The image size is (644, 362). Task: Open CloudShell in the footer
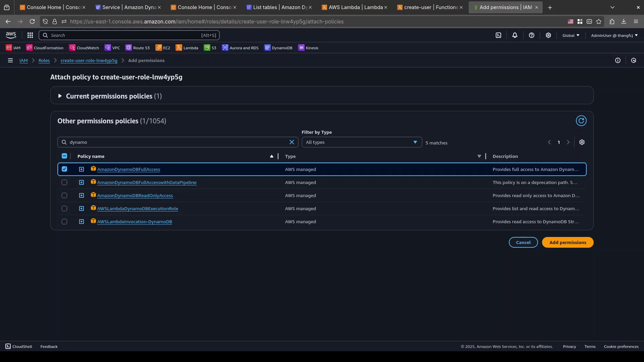pyautogui.click(x=19, y=346)
